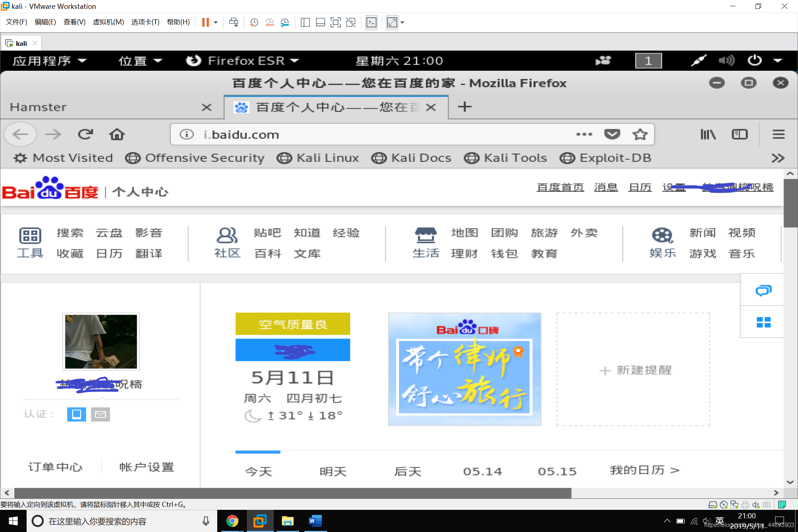Open the Kali Tools bookmark

(x=506, y=158)
